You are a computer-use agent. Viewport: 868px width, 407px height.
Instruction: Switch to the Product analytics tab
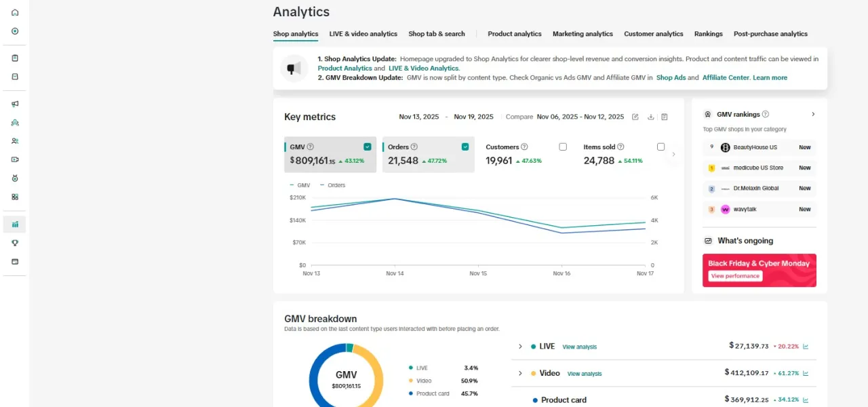tap(514, 34)
